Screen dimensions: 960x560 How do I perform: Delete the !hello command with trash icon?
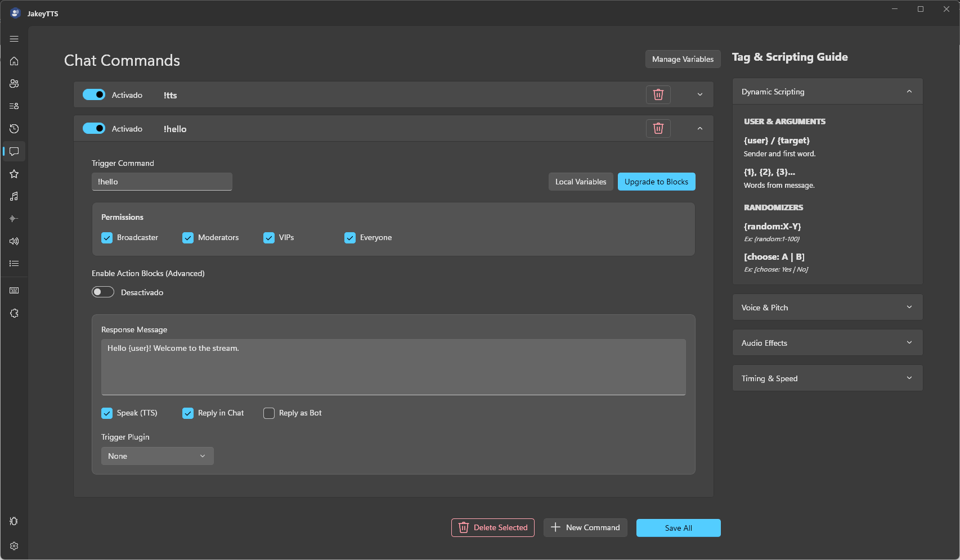pos(658,128)
